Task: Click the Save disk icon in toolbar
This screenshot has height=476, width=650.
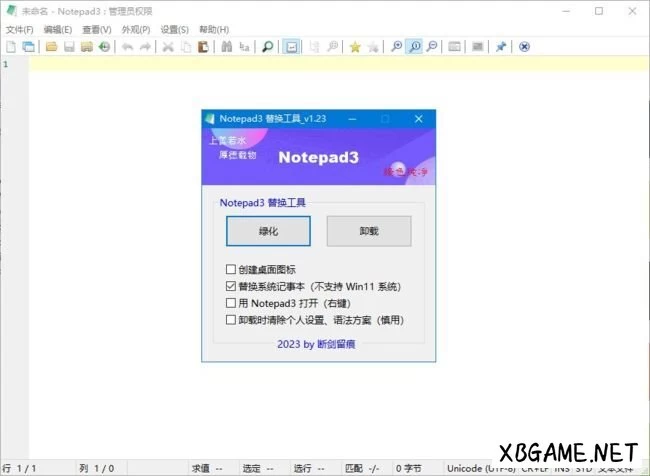Action: coord(69,47)
